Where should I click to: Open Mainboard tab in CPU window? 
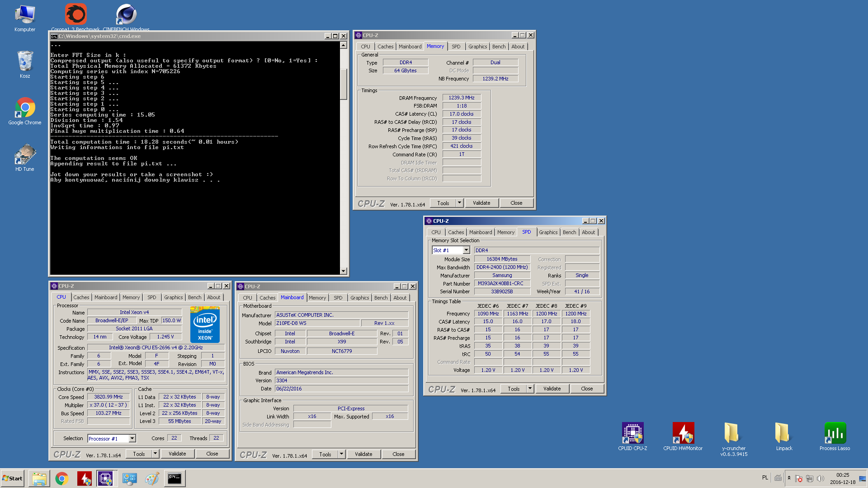tap(106, 297)
